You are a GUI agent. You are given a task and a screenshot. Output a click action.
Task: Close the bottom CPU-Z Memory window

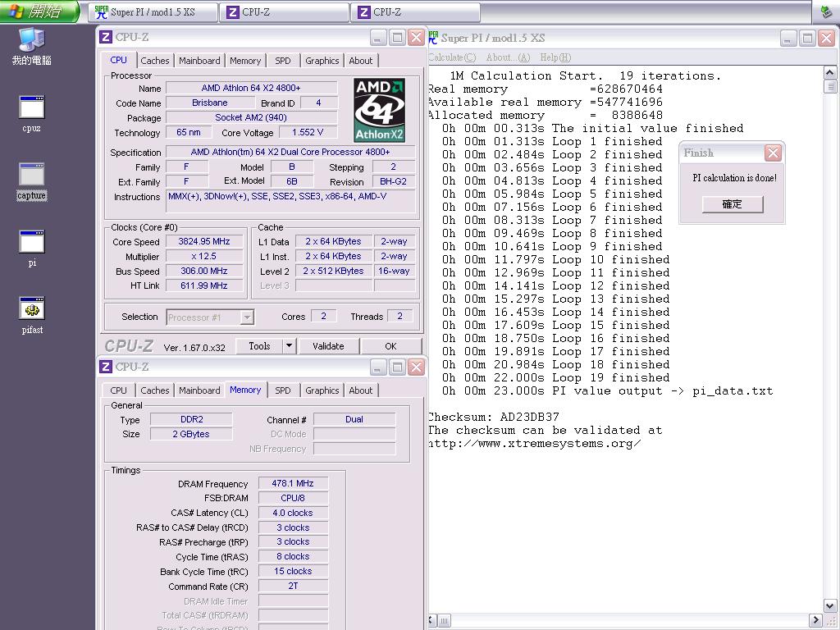point(416,367)
